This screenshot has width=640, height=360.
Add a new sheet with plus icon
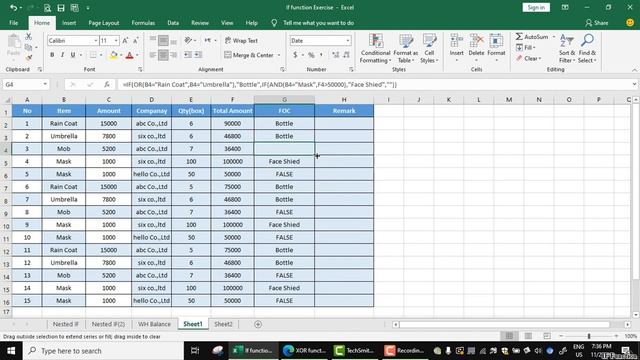(258, 324)
